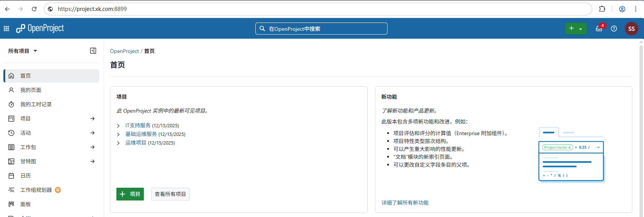The image size is (644, 217).
Task: Open the browser three-dot menu
Action: [636, 9]
